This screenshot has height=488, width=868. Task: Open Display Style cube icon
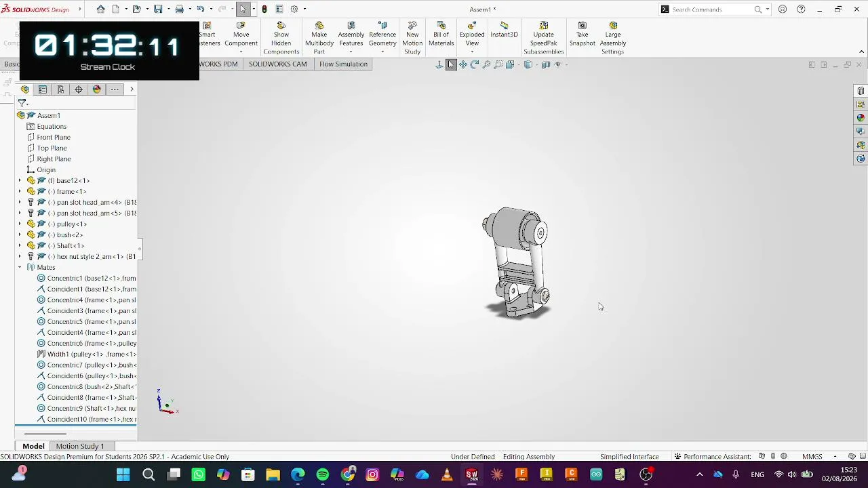[x=528, y=64]
